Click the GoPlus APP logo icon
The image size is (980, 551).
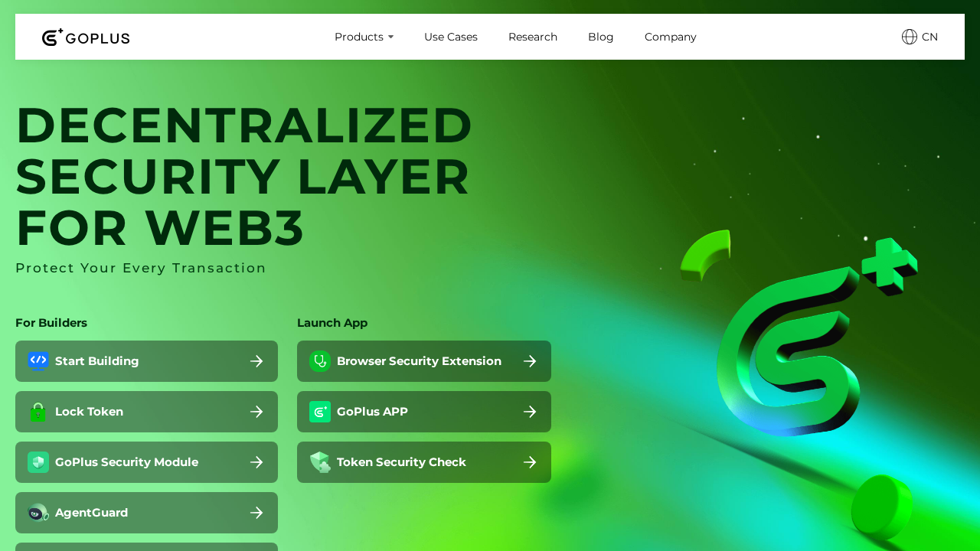(x=320, y=412)
